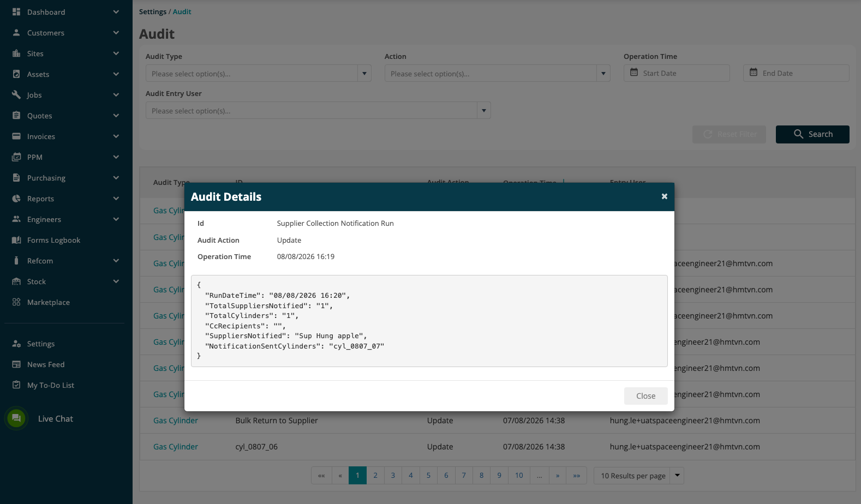Expand the Stock menu chevron
This screenshot has width=861, height=504.
click(116, 281)
